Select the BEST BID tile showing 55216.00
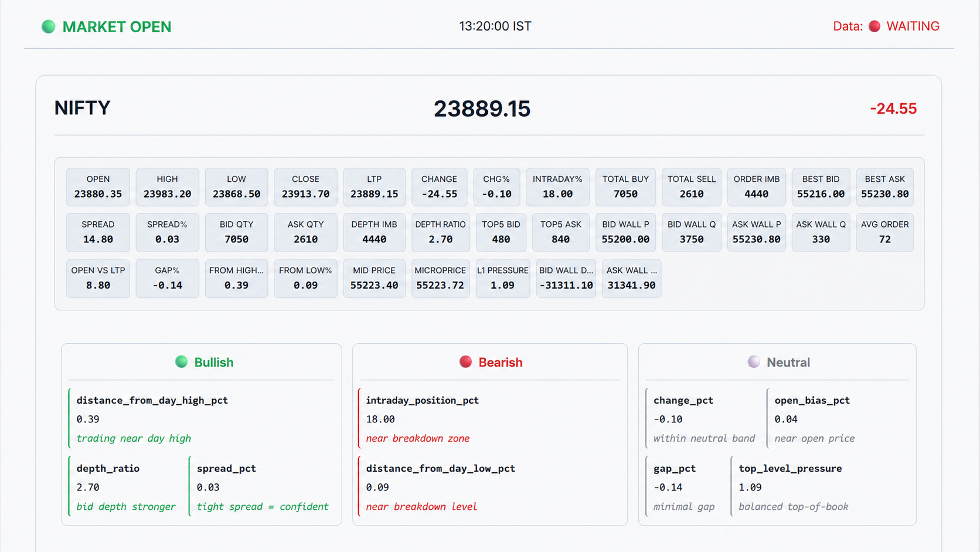 (x=821, y=187)
